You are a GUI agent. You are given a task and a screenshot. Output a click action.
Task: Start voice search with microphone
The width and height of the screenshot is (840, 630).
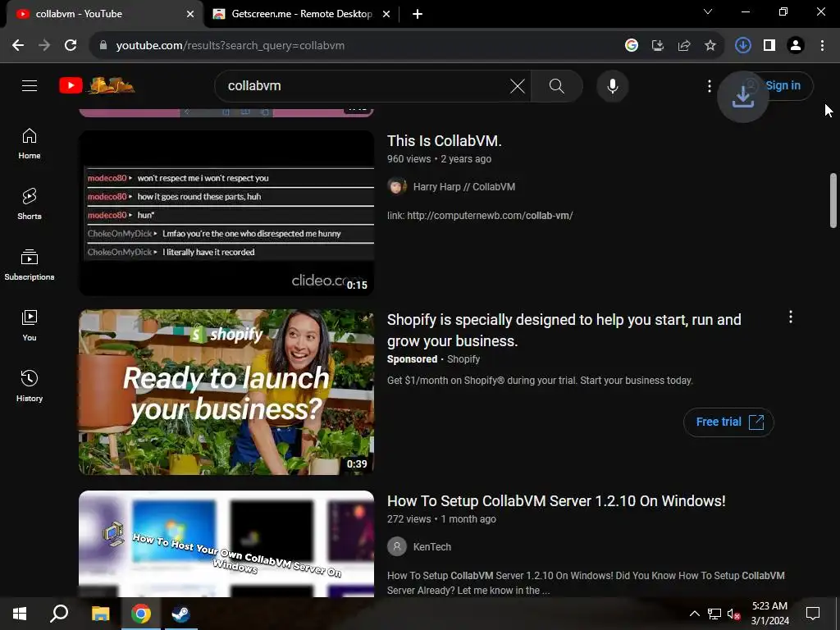tap(612, 85)
